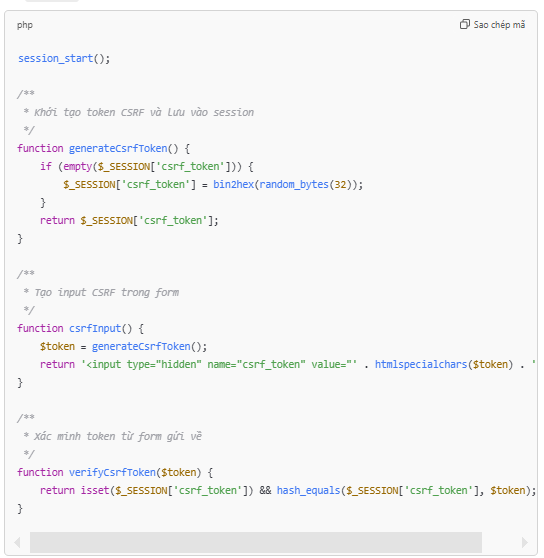Click the "Sao chép mã" button label
The width and height of the screenshot is (544, 558).
pyautogui.click(x=499, y=25)
